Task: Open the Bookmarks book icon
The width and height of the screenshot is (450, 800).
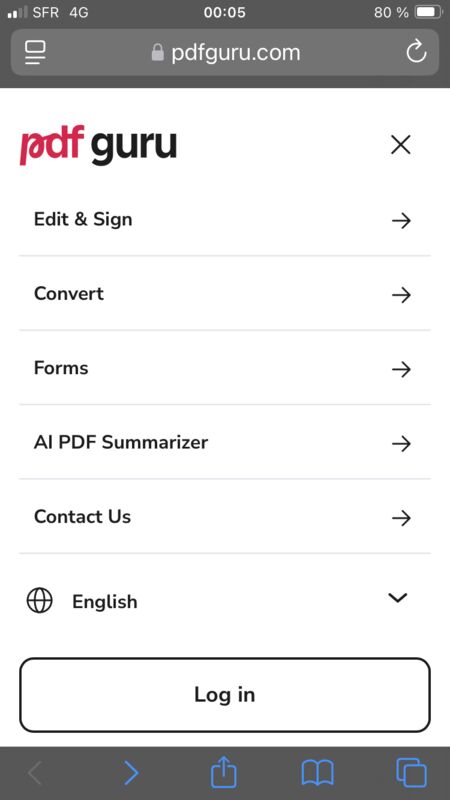Action: click(x=317, y=773)
